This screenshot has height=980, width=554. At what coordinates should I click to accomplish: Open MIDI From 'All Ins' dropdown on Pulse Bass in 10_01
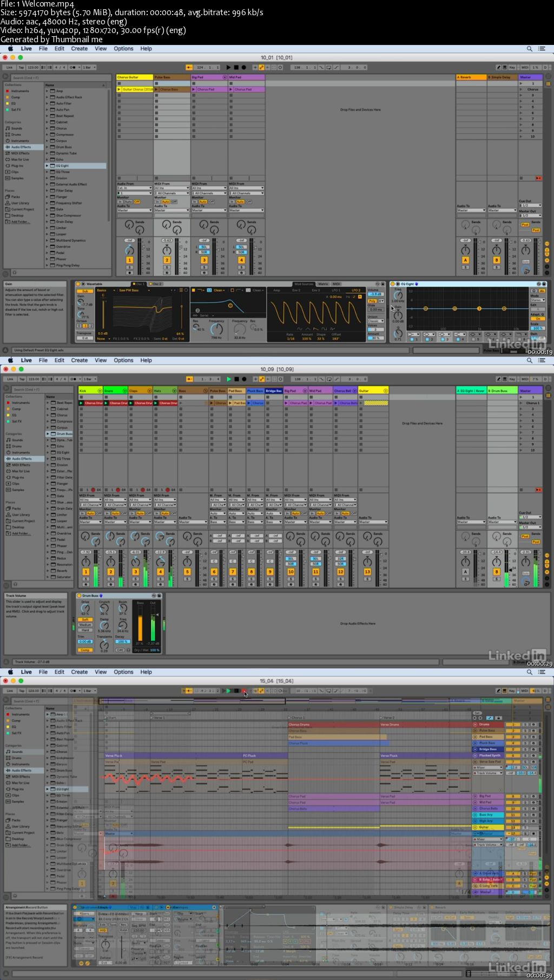tap(172, 188)
